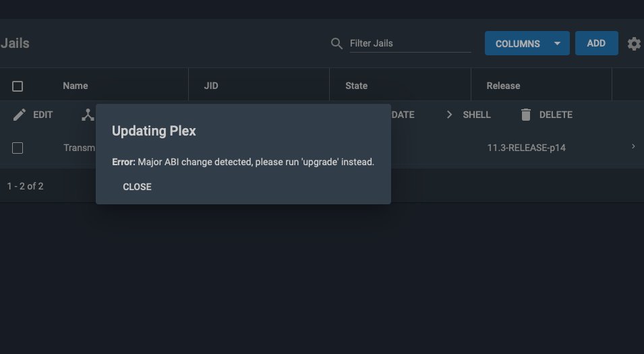
Task: Click the partially hidden UPDATE action
Action: [x=403, y=115]
